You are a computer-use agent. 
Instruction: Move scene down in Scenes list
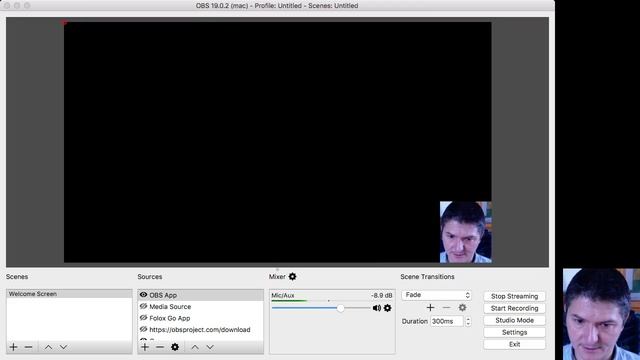point(63,347)
